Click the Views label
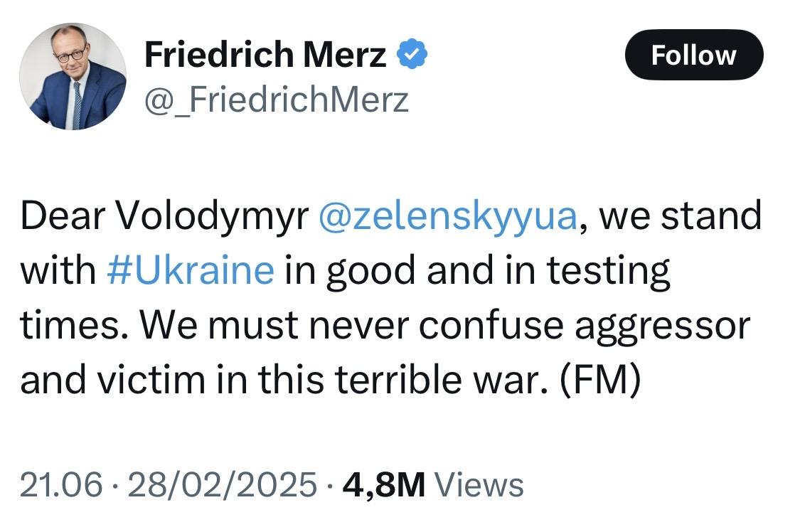Screen dimensions: 800x532 (479, 485)
